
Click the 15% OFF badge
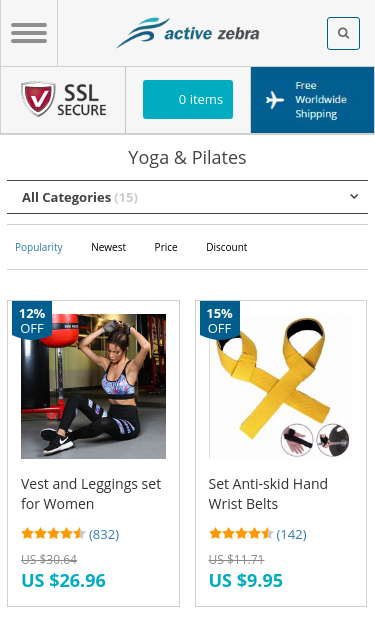point(219,321)
